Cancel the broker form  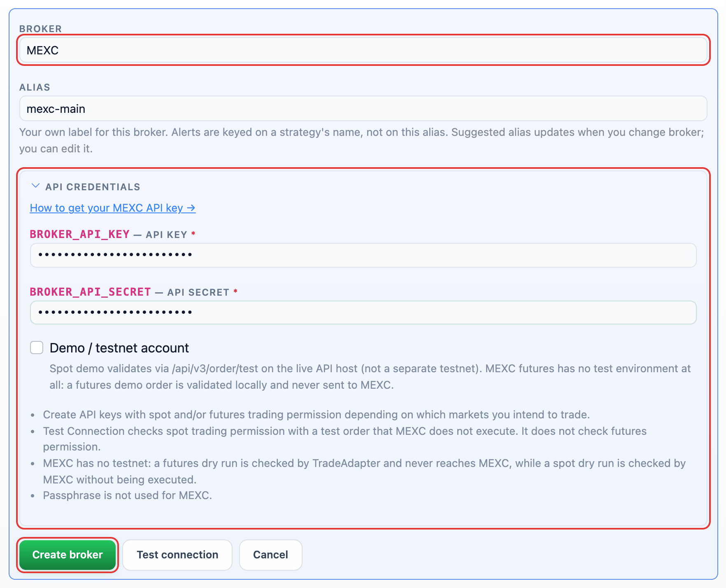270,555
